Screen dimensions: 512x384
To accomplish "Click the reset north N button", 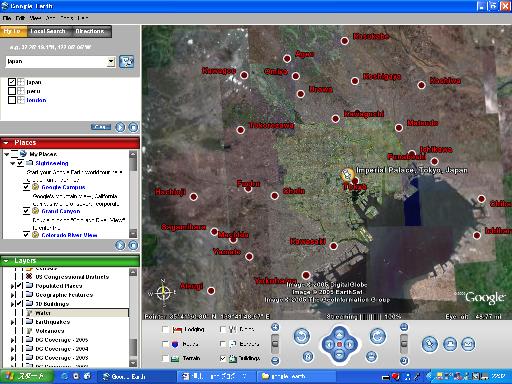I will [308, 357].
